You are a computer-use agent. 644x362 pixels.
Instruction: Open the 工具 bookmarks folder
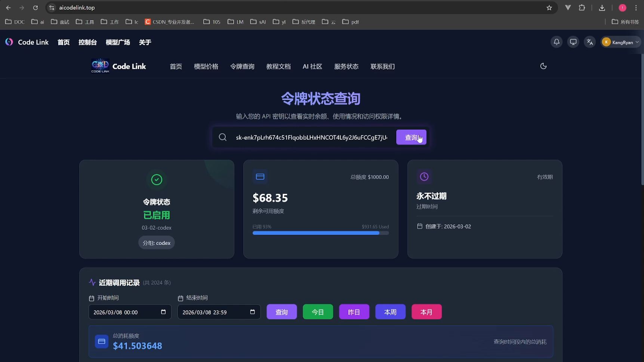[x=85, y=22]
